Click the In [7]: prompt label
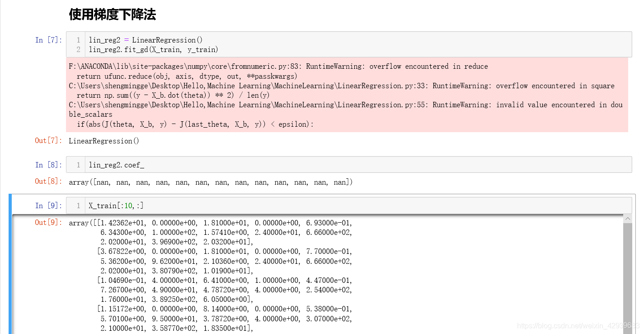The width and height of the screenshot is (644, 334). [x=49, y=40]
